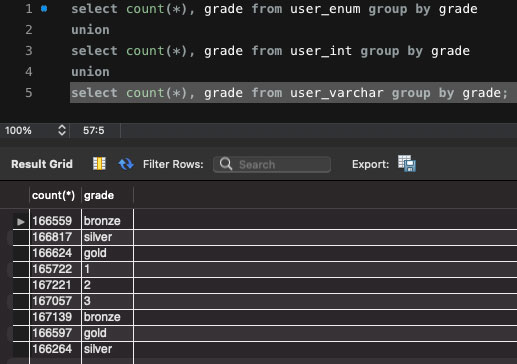
Task: Focus the Filter Rows search field
Action: click(272, 164)
